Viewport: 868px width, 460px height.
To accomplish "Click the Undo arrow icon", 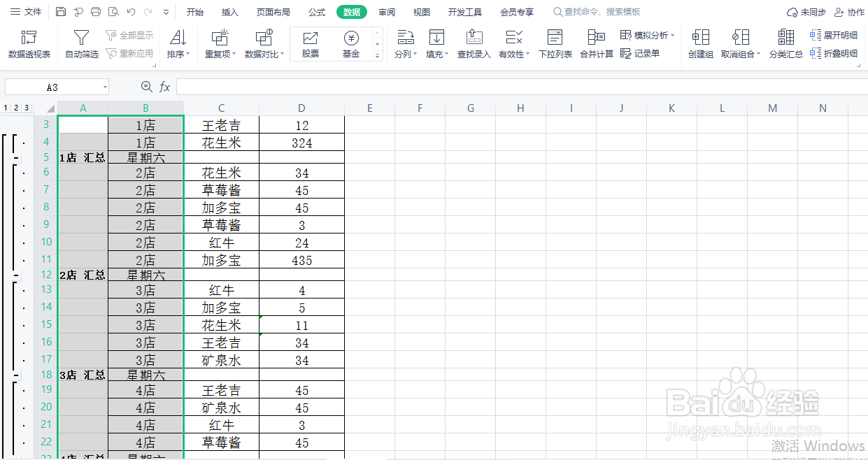I will (x=131, y=12).
